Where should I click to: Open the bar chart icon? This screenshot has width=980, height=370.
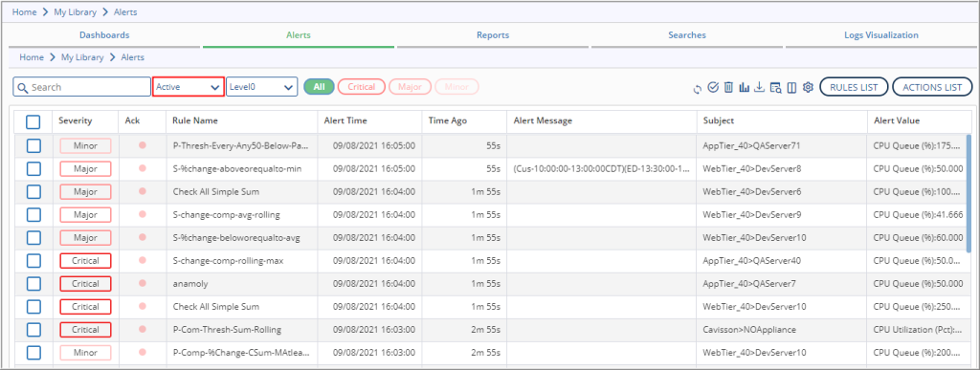click(x=744, y=87)
